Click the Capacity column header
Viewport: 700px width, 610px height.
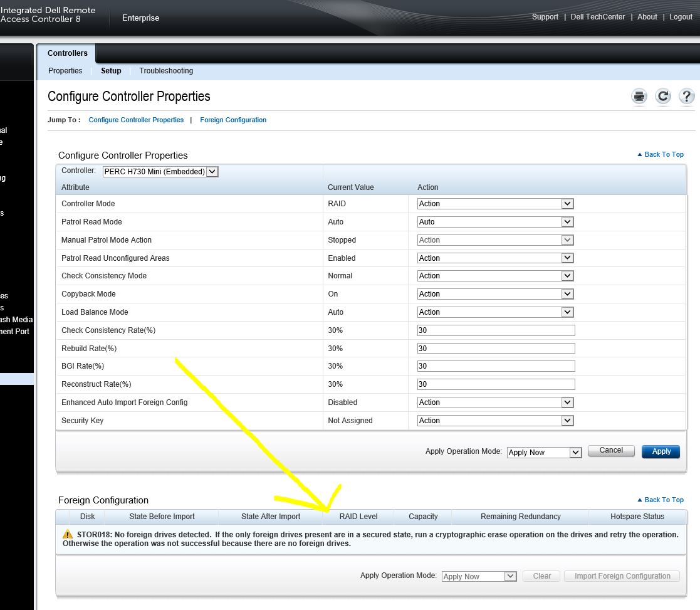[x=423, y=516]
